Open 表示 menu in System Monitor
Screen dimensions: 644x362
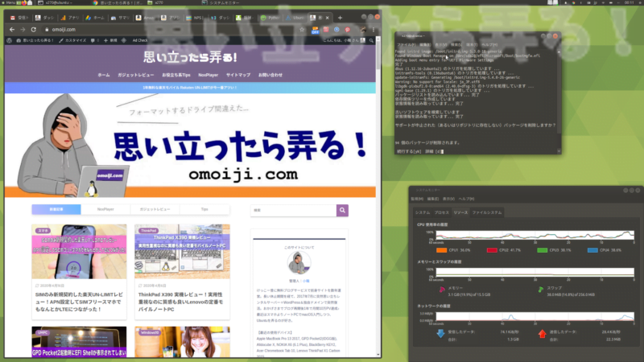(x=448, y=199)
